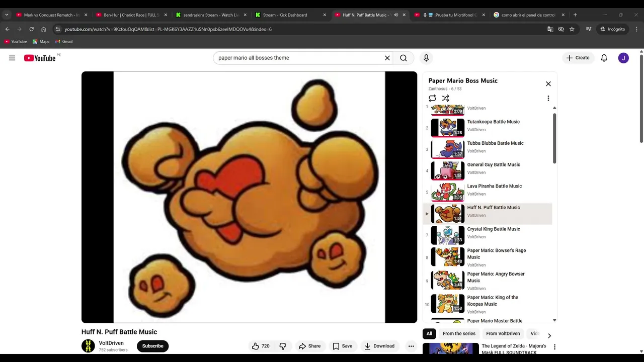Select the From VoltDriven chip

click(503, 334)
